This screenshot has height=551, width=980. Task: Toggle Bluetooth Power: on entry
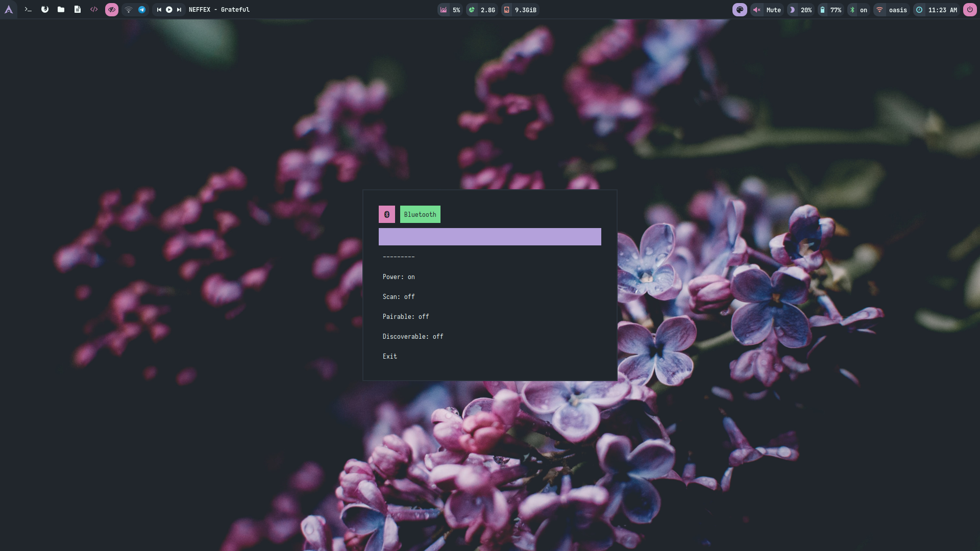399,277
